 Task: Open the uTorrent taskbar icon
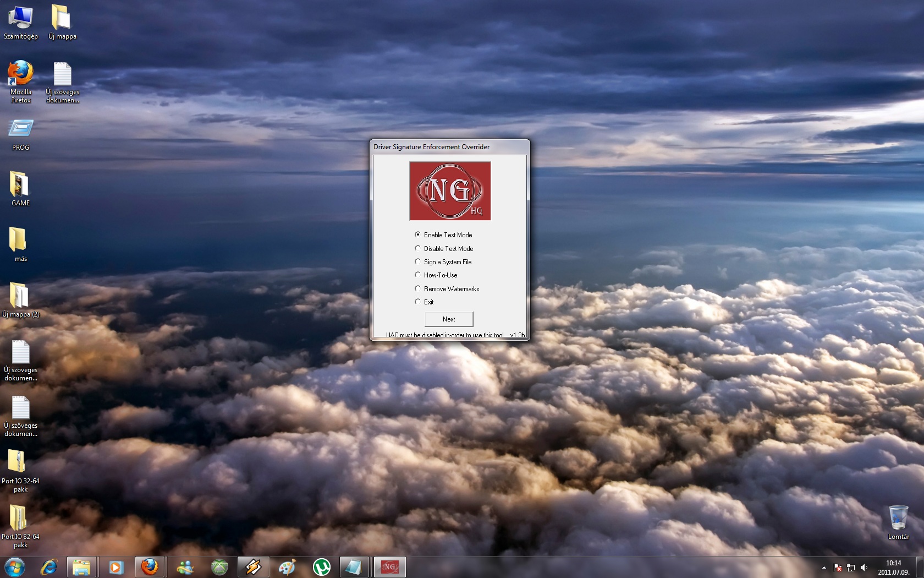321,566
